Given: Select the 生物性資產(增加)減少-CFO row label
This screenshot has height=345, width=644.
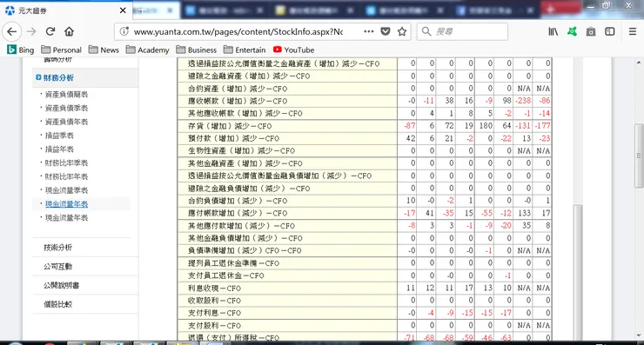Looking at the screenshot, I should pos(241,151).
